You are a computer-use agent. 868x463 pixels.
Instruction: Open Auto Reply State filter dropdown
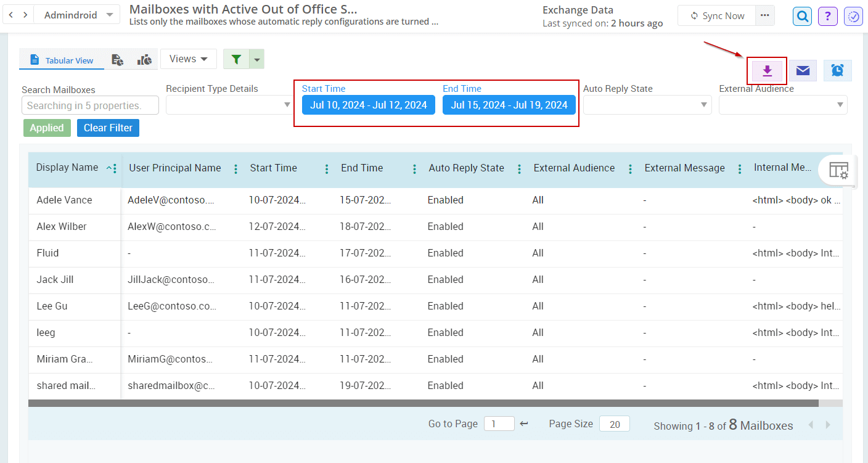coord(647,105)
